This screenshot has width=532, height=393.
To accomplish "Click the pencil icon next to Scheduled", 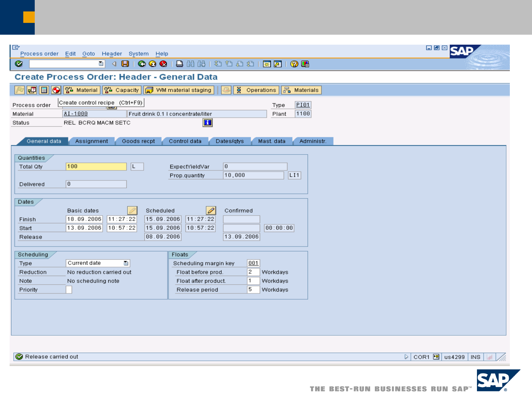I will [211, 210].
